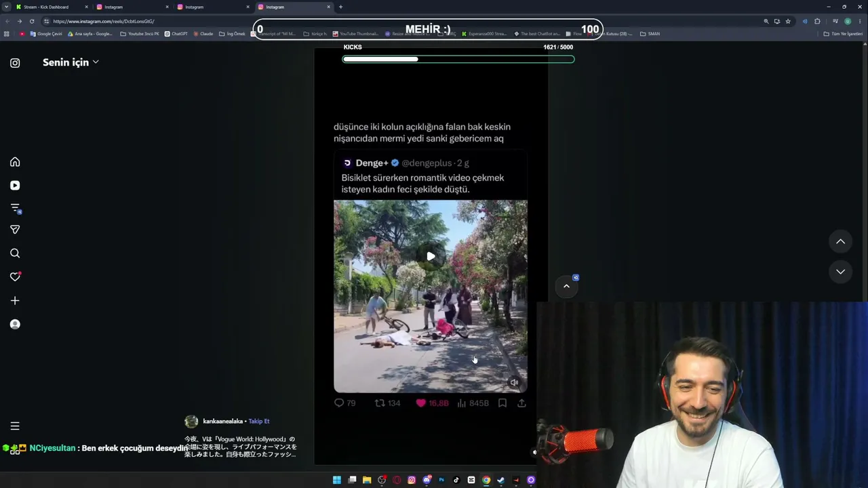Image resolution: width=868 pixels, height=488 pixels.
Task: Open Chrome media control icon
Action: [x=835, y=21]
